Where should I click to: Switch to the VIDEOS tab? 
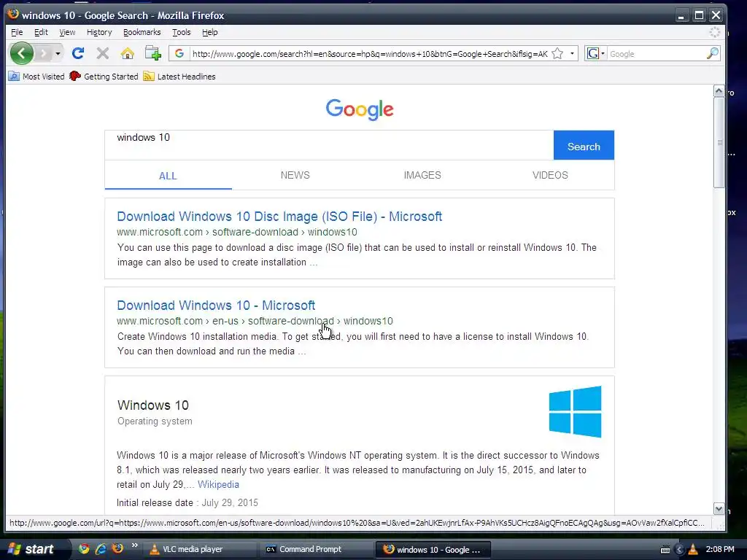(550, 175)
